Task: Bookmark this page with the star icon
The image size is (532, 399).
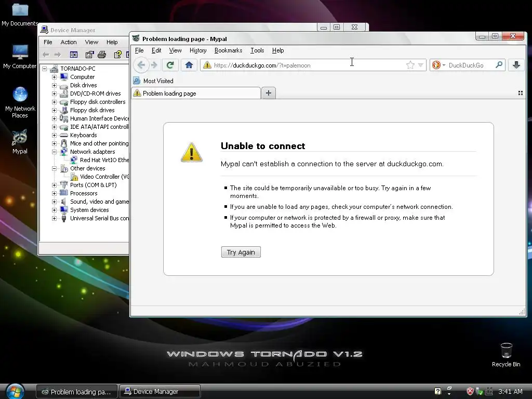Action: [x=410, y=65]
